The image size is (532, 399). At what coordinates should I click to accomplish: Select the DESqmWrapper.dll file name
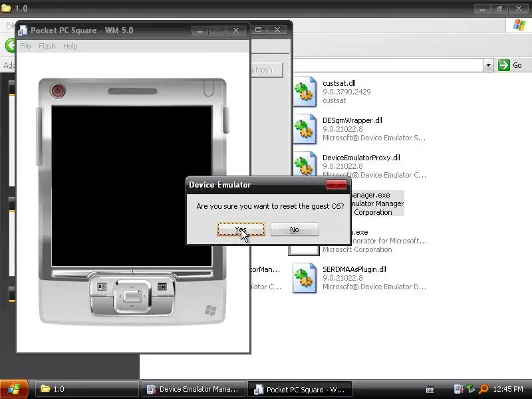coord(352,120)
